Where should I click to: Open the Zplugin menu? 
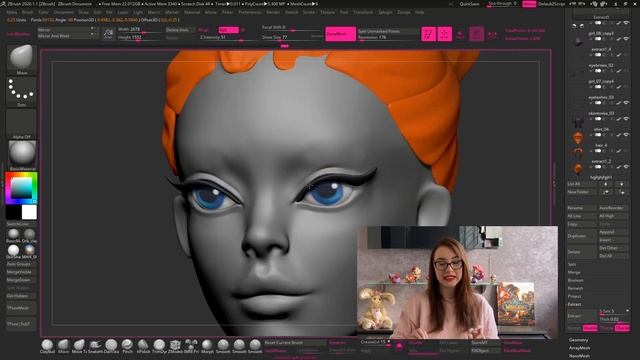tap(385, 12)
